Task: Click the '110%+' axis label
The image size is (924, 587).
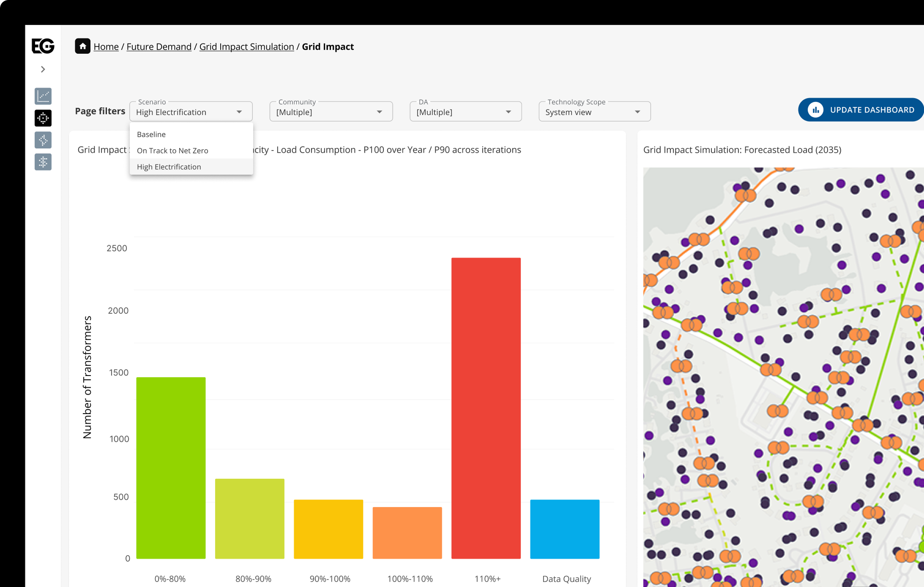Action: (x=487, y=579)
